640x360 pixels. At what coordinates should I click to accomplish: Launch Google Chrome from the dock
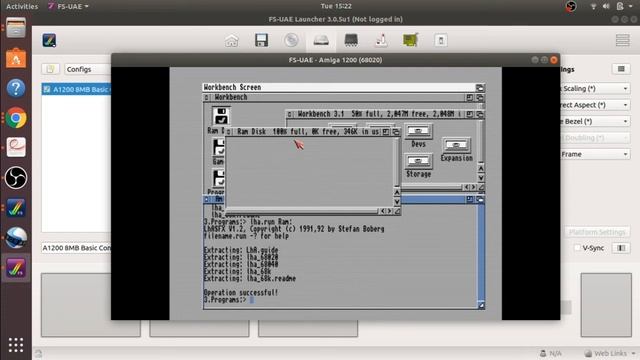coord(16,118)
